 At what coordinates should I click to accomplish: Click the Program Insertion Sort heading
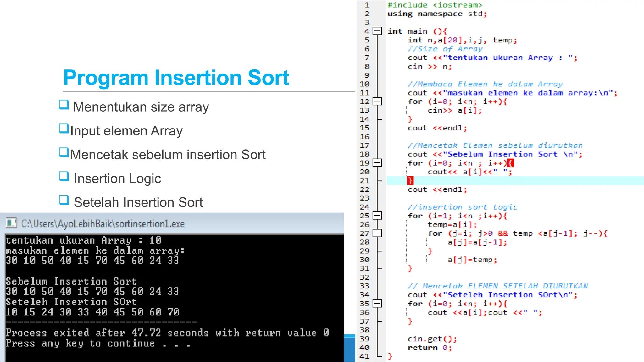click(176, 77)
